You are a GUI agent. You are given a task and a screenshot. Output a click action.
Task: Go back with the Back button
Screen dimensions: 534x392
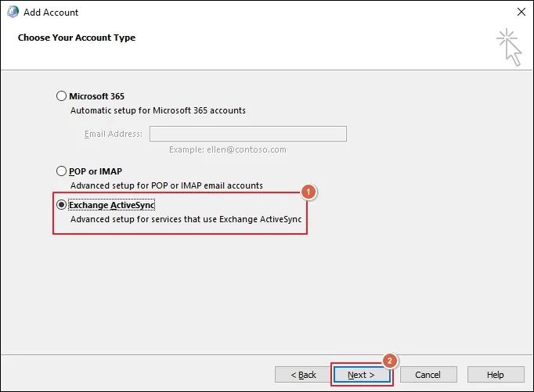(x=303, y=375)
